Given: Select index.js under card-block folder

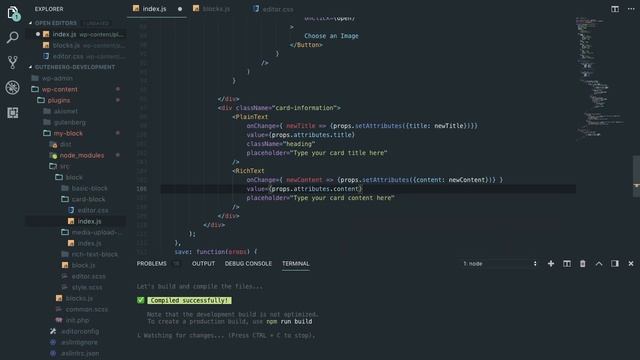Looking at the screenshot, I should pos(89,221).
